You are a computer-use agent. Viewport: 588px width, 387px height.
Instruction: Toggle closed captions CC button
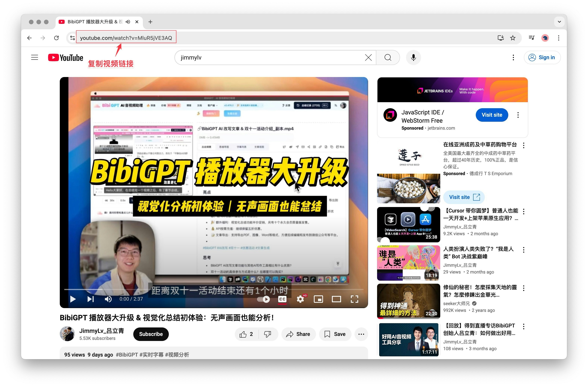(x=282, y=299)
